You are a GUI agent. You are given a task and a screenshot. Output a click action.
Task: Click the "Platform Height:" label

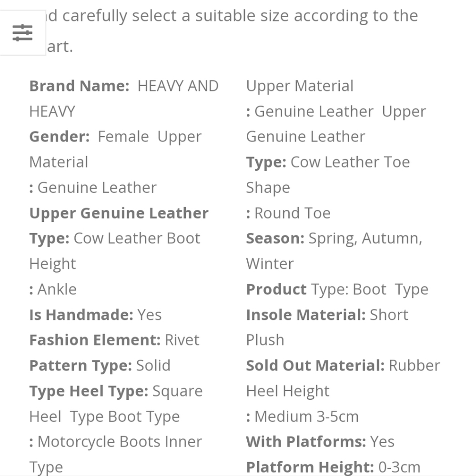pos(310,467)
